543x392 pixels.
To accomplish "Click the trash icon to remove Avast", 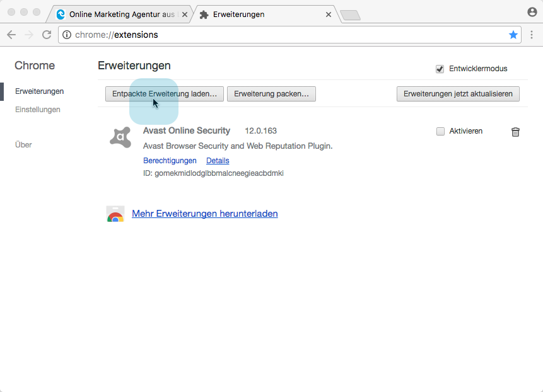I will point(515,132).
